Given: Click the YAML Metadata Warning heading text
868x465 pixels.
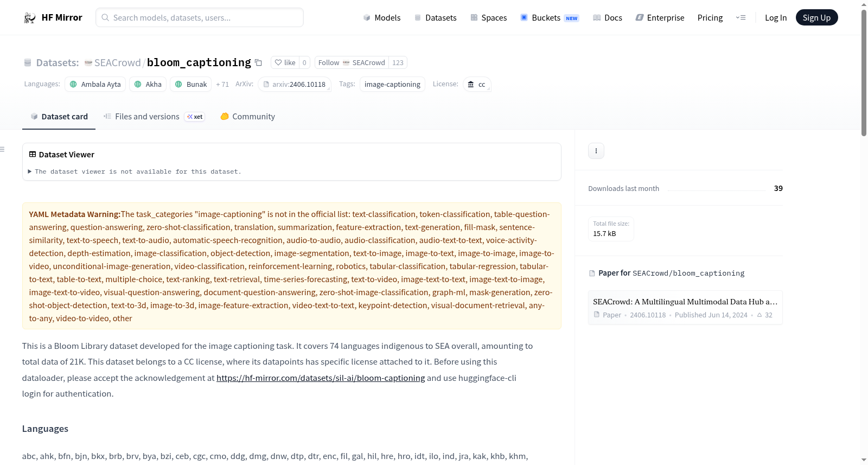Looking at the screenshot, I should (75, 215).
